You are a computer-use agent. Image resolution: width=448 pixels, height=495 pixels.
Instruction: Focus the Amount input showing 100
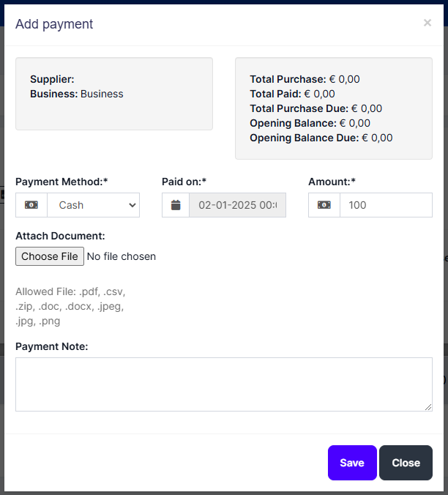point(386,205)
